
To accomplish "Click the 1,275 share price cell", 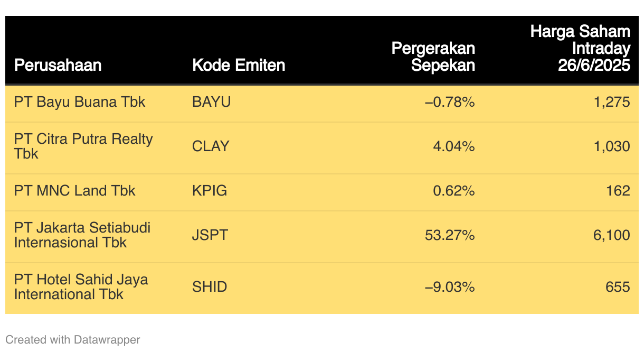I will (x=612, y=102).
